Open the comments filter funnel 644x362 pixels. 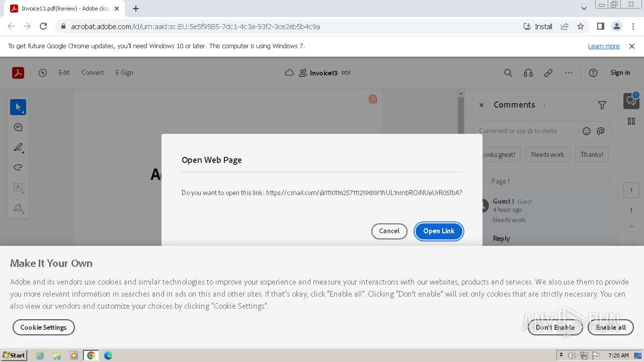[602, 105]
